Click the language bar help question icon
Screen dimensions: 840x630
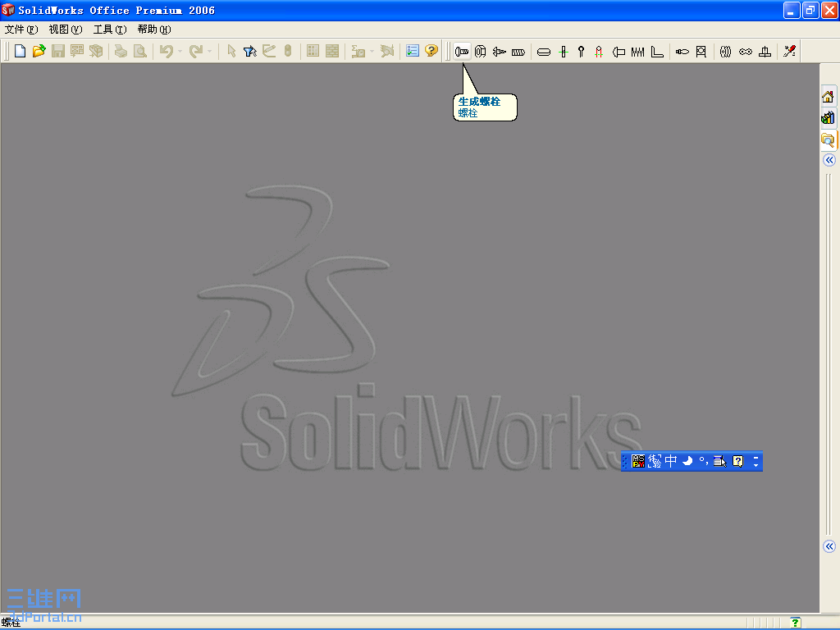click(737, 461)
